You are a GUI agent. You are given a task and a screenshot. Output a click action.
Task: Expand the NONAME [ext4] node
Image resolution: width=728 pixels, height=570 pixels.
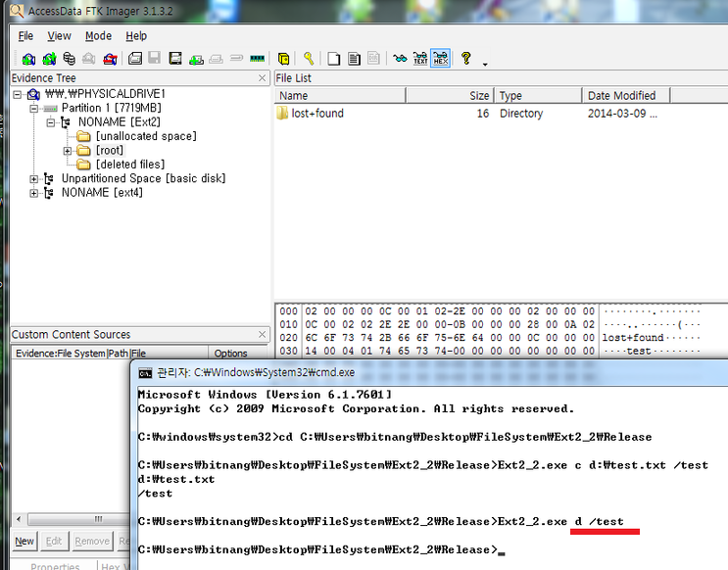(34, 193)
